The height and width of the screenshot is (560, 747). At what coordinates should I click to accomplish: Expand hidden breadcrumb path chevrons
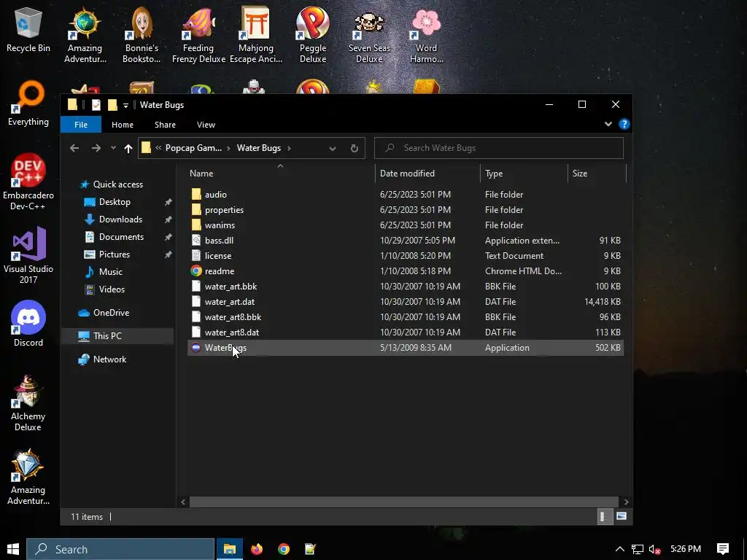tap(158, 148)
